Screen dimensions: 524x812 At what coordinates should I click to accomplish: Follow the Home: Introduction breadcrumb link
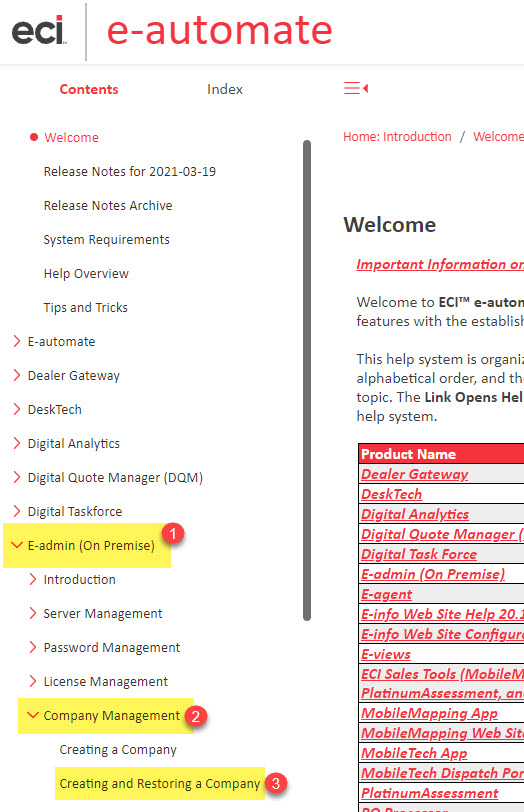click(397, 137)
